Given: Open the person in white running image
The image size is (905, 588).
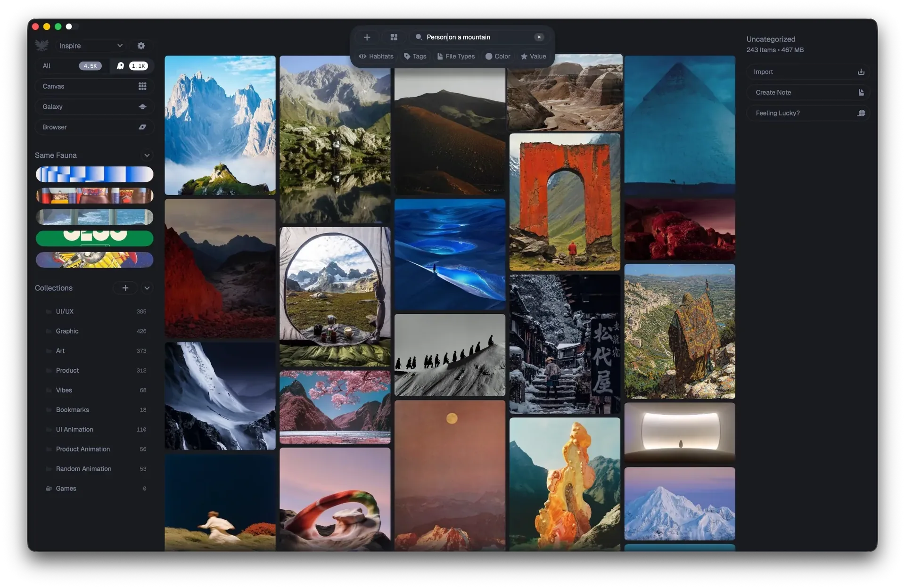Looking at the screenshot, I should pyautogui.click(x=220, y=503).
